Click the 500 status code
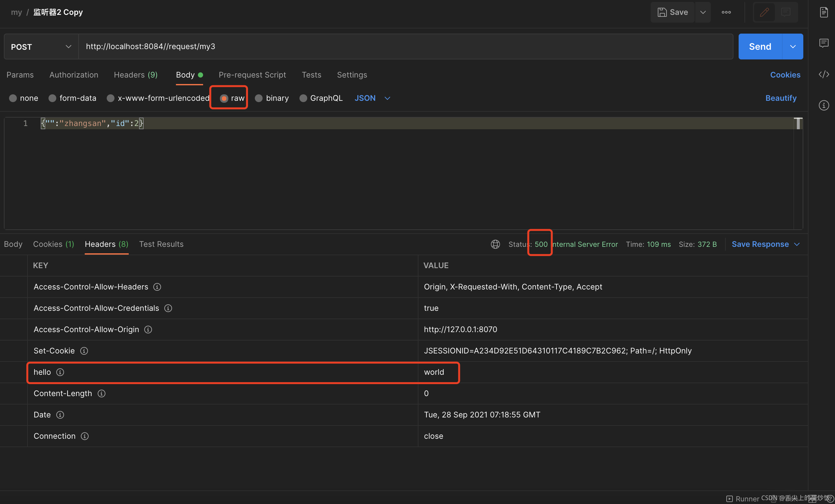Viewport: 835px width, 504px height. pos(541,244)
